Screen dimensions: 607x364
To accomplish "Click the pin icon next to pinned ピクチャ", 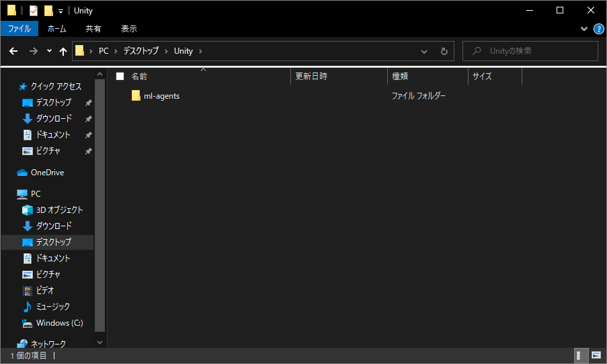I will [88, 151].
